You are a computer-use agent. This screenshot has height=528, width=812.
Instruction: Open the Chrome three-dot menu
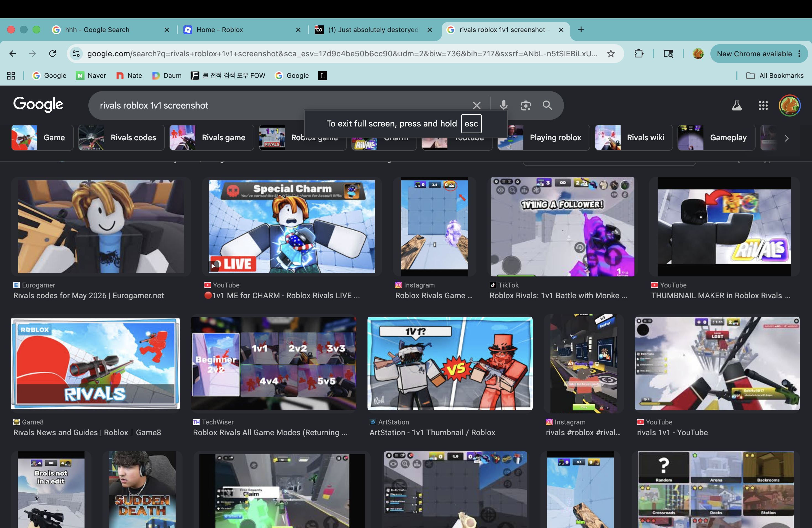(x=799, y=54)
